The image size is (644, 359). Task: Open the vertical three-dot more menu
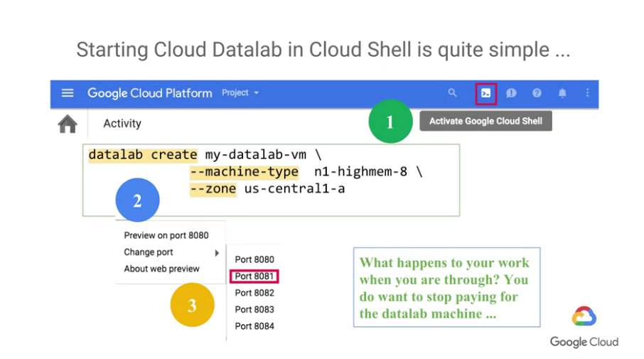click(x=587, y=93)
